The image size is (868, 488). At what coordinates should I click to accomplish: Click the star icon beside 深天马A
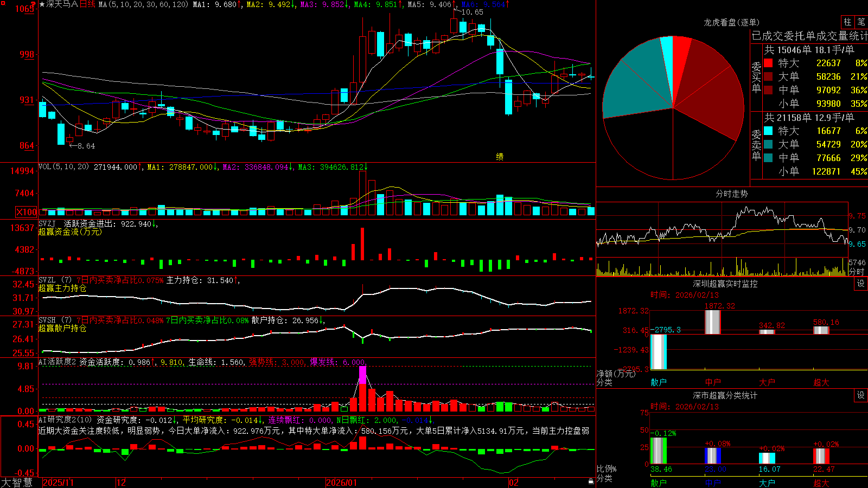click(42, 4)
